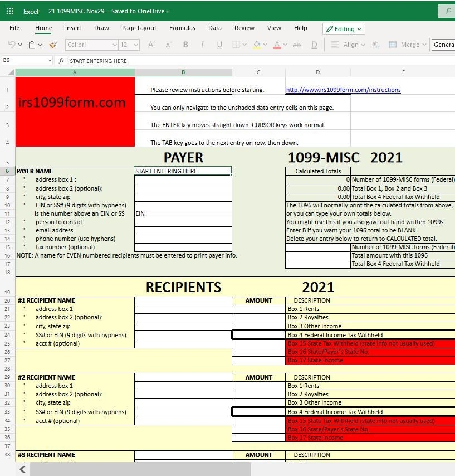455x476 pixels.
Task: Open the Review ribbon tab
Action: [x=245, y=28]
